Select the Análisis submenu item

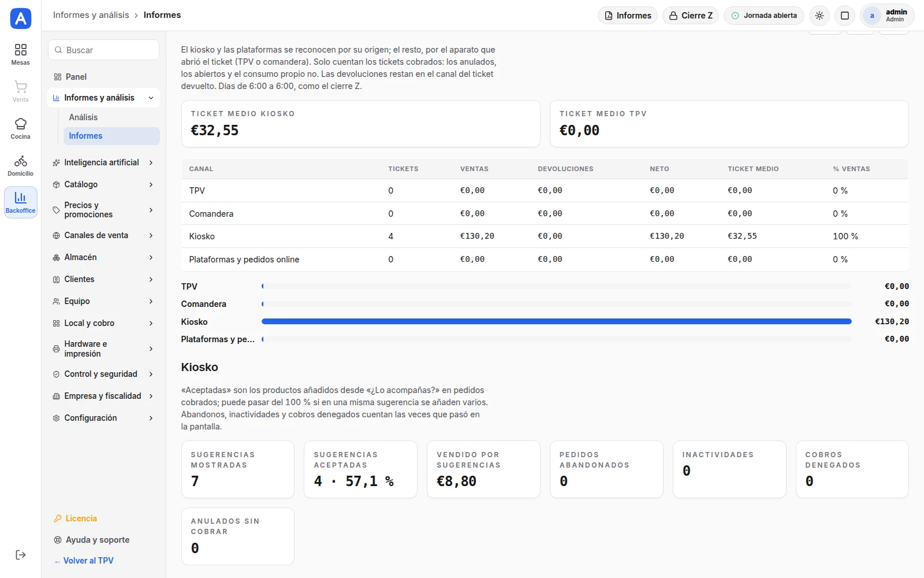click(x=111, y=117)
